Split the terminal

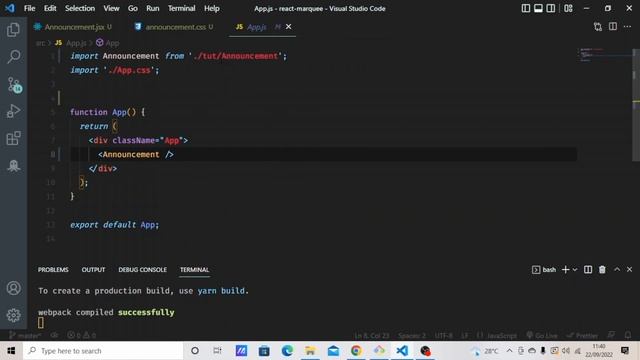588,270
